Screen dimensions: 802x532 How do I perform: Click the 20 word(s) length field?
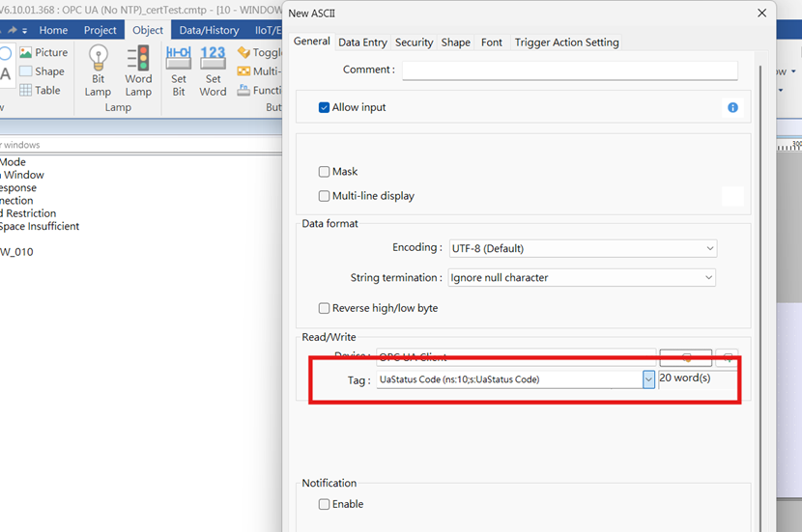[x=698, y=378]
